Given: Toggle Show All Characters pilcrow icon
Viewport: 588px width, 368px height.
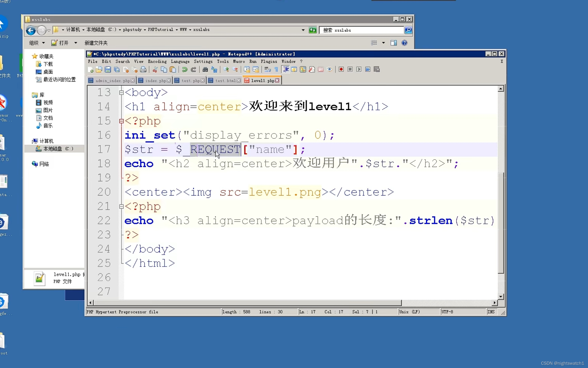Looking at the screenshot, I should click(276, 70).
